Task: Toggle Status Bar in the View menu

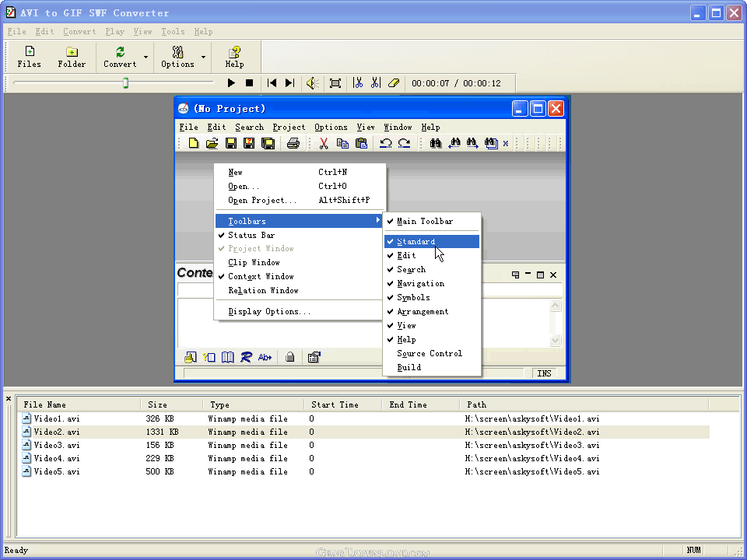Action: pos(299,235)
